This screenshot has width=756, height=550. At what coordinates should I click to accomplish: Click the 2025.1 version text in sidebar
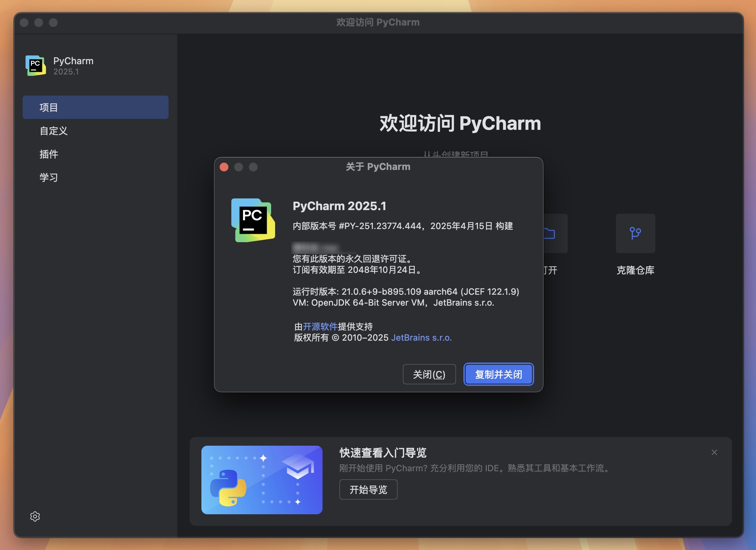pyautogui.click(x=66, y=71)
